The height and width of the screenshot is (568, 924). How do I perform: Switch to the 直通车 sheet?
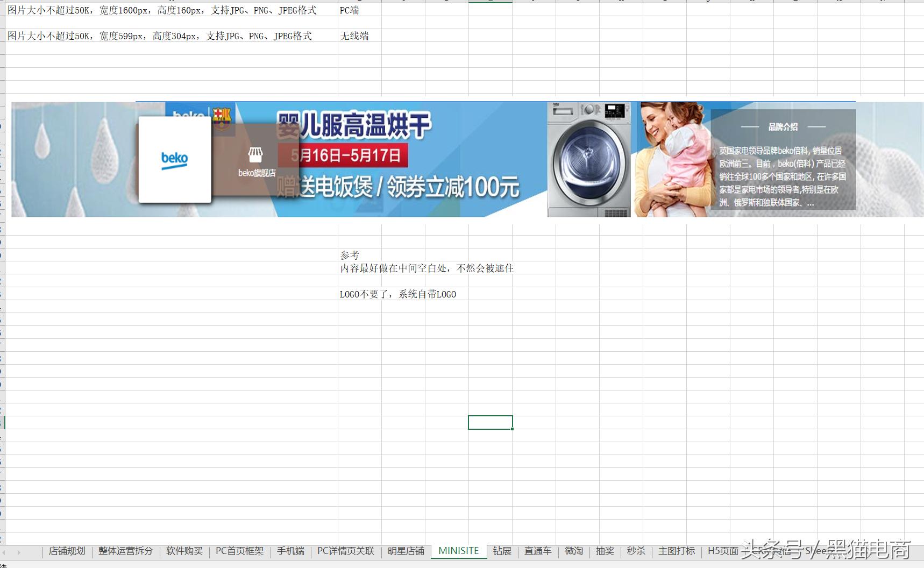point(537,551)
